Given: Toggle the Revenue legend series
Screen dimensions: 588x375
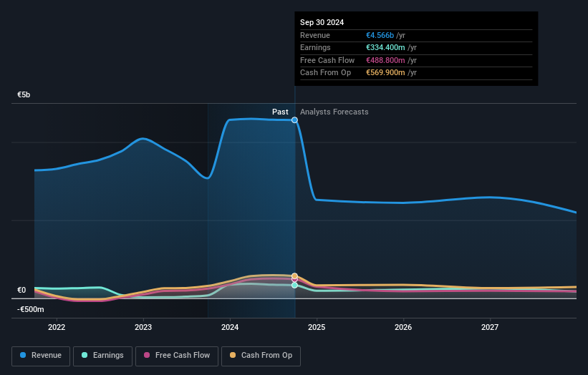Looking at the screenshot, I should pos(41,356).
